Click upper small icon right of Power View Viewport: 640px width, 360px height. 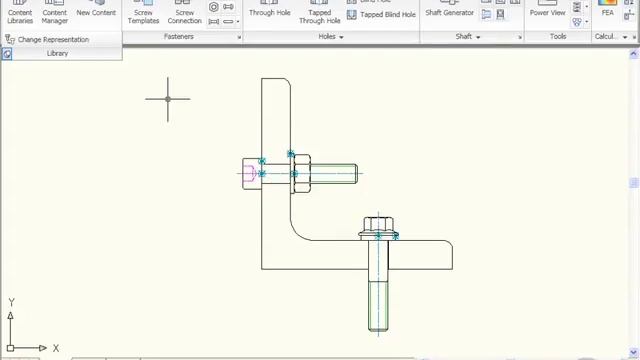(x=577, y=7)
